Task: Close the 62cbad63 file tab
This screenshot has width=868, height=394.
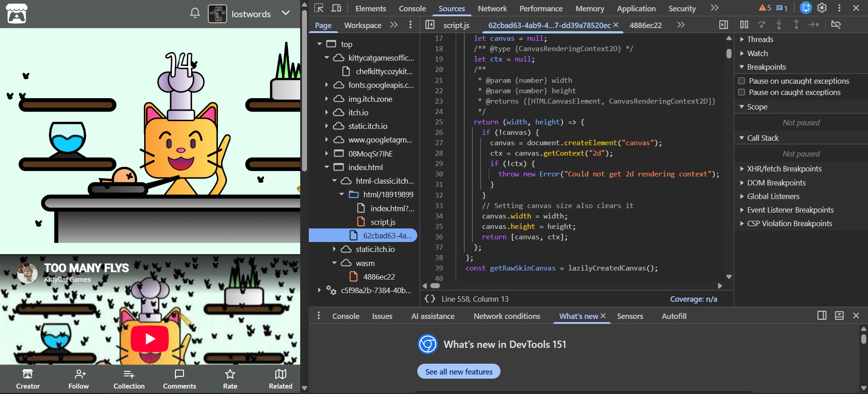Action: pos(616,25)
